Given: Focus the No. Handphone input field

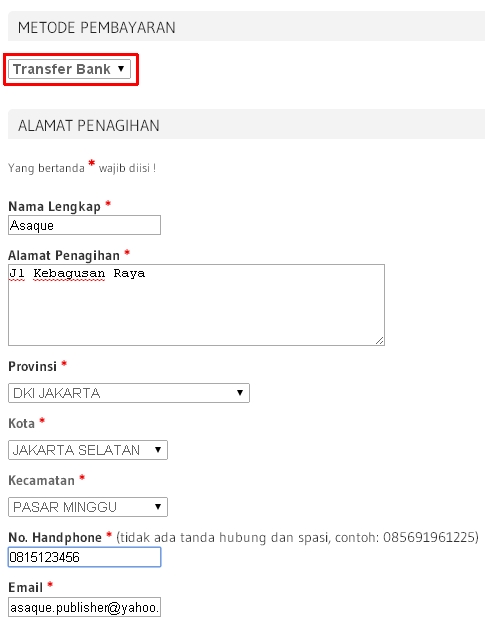Looking at the screenshot, I should (84, 557).
